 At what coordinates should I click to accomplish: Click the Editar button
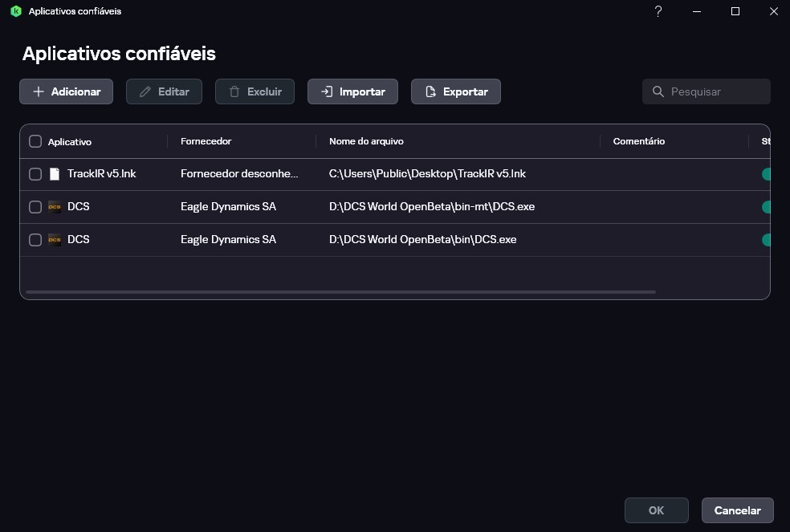point(165,91)
